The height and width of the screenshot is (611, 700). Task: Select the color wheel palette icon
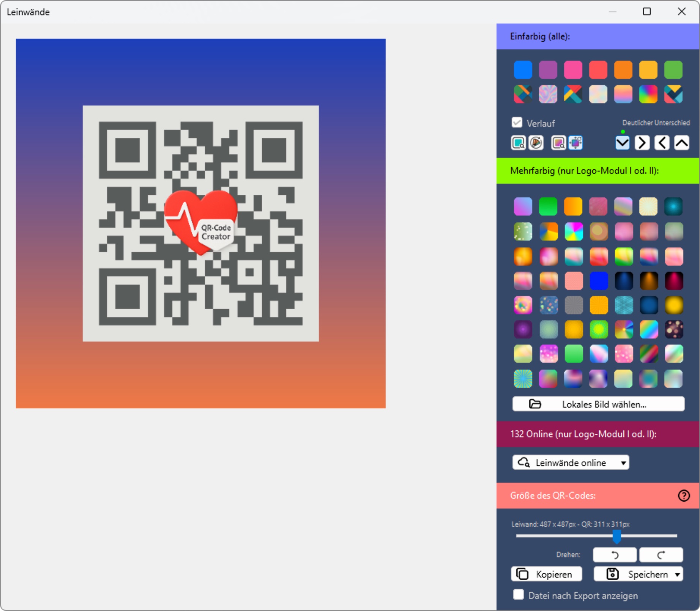(x=536, y=143)
